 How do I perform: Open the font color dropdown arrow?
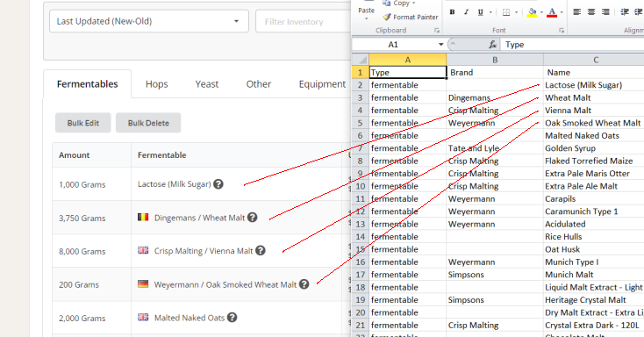click(x=562, y=12)
